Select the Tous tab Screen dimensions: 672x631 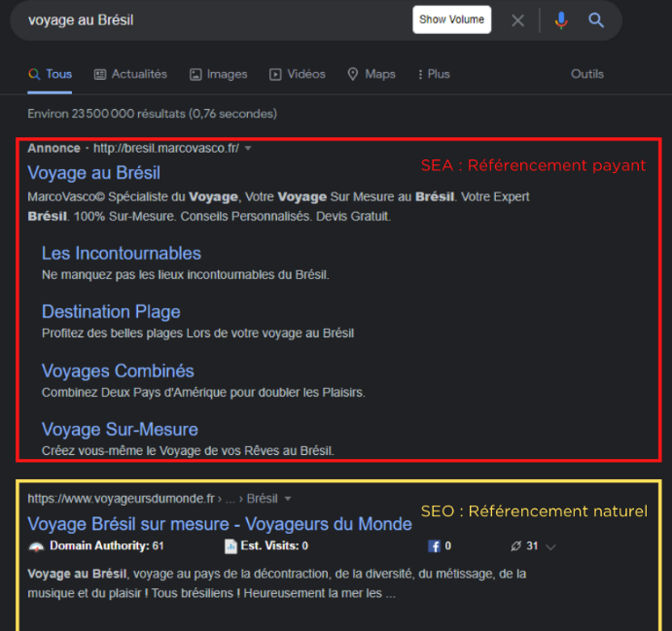(x=50, y=74)
